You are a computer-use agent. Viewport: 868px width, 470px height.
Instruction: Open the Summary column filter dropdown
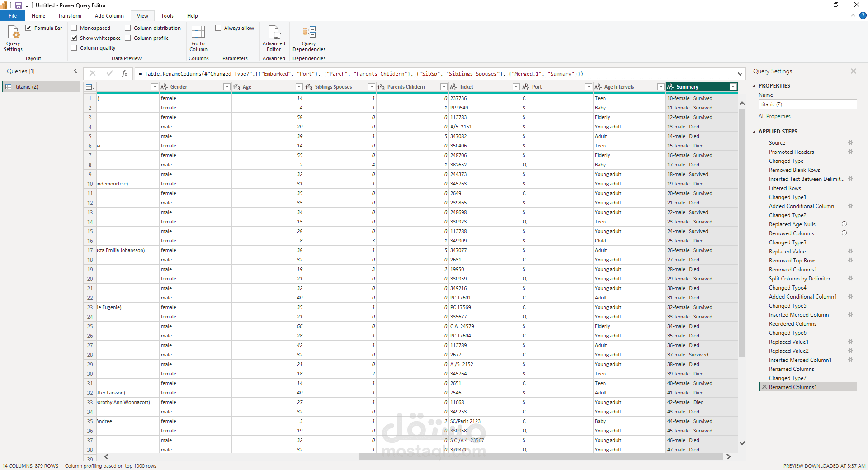click(x=733, y=87)
